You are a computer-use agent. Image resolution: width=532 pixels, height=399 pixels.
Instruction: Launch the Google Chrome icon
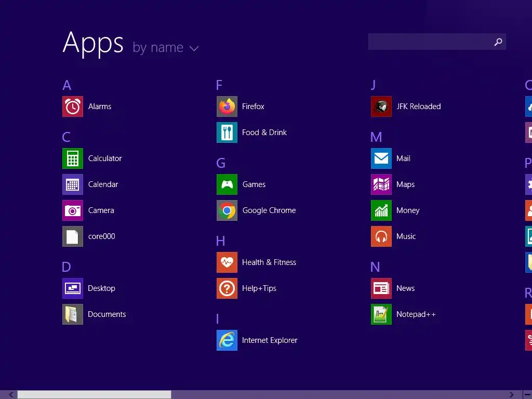pyautogui.click(x=227, y=210)
